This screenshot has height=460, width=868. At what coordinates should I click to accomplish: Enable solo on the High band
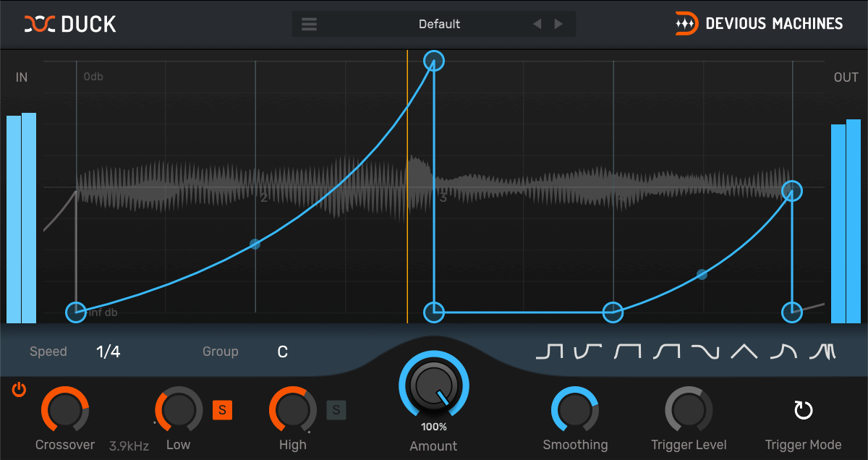pos(336,409)
